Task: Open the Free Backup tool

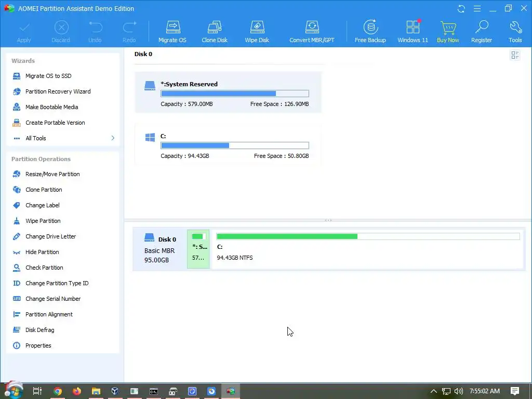Action: pyautogui.click(x=370, y=32)
